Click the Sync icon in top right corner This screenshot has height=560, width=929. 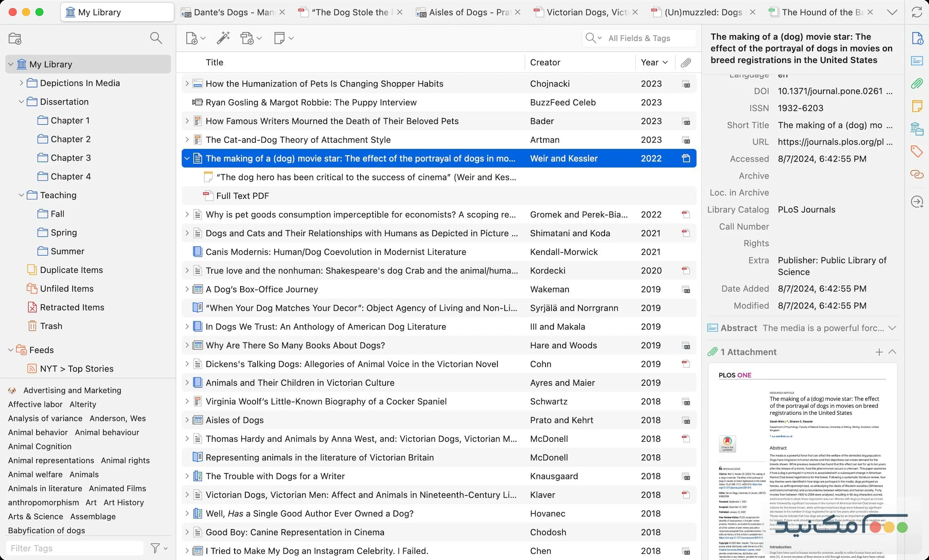(917, 12)
